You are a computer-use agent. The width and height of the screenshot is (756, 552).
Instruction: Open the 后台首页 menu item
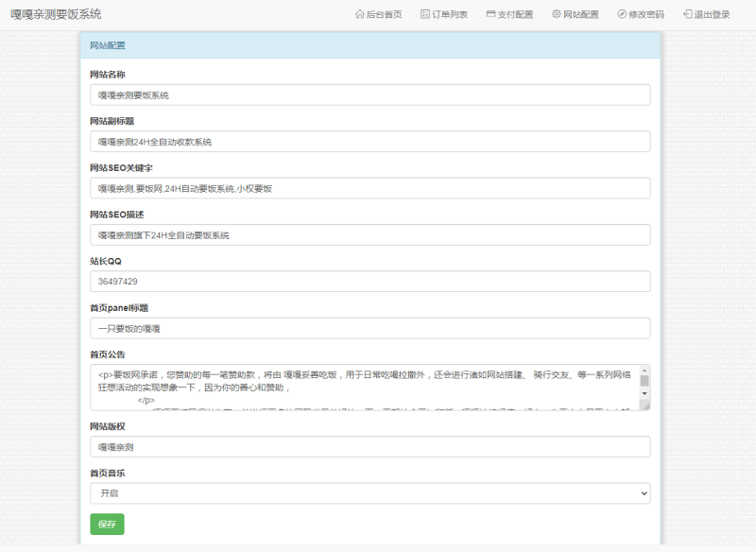[379, 14]
